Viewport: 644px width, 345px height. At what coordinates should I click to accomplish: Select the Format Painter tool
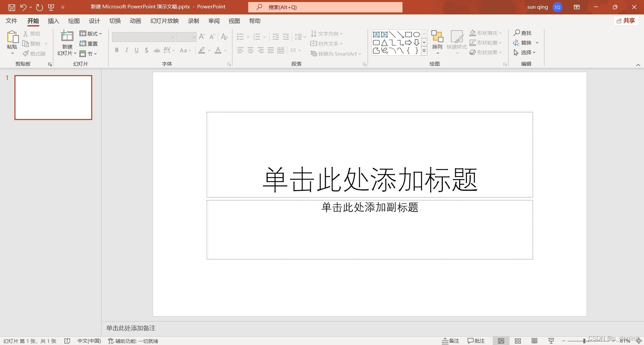point(34,53)
